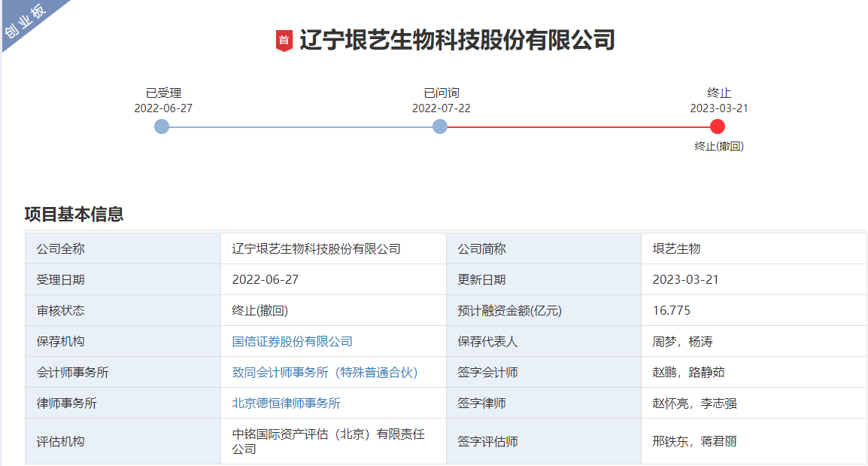868x466 pixels.
Task: Click the 中铭国际资产评估 appraisal agency cell
Action: 328,441
